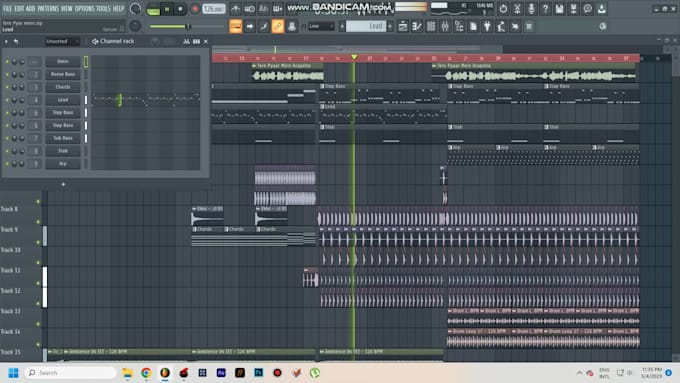This screenshot has width=680, height=383.
Task: Click the download arrow icon in top toolbar
Action: 602,9
